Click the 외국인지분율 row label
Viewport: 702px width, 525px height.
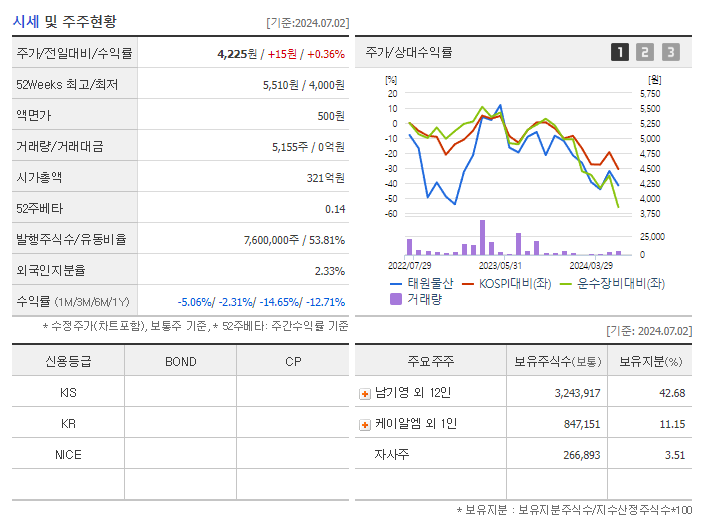pyautogui.click(x=51, y=271)
